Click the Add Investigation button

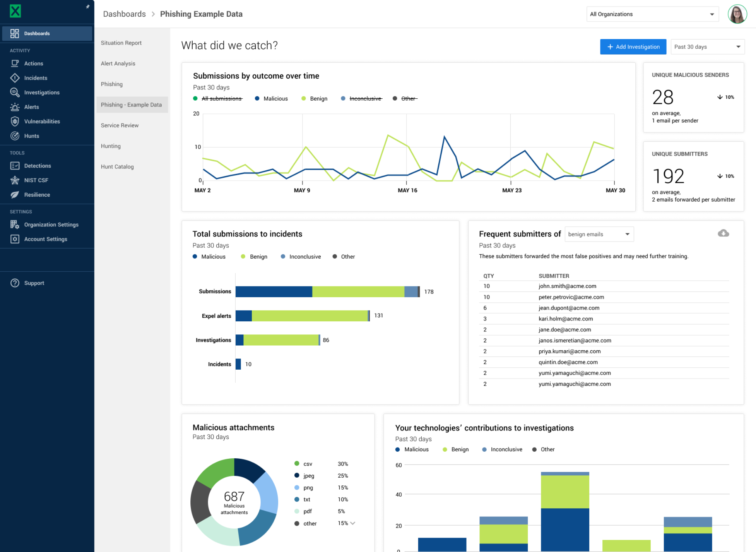633,46
